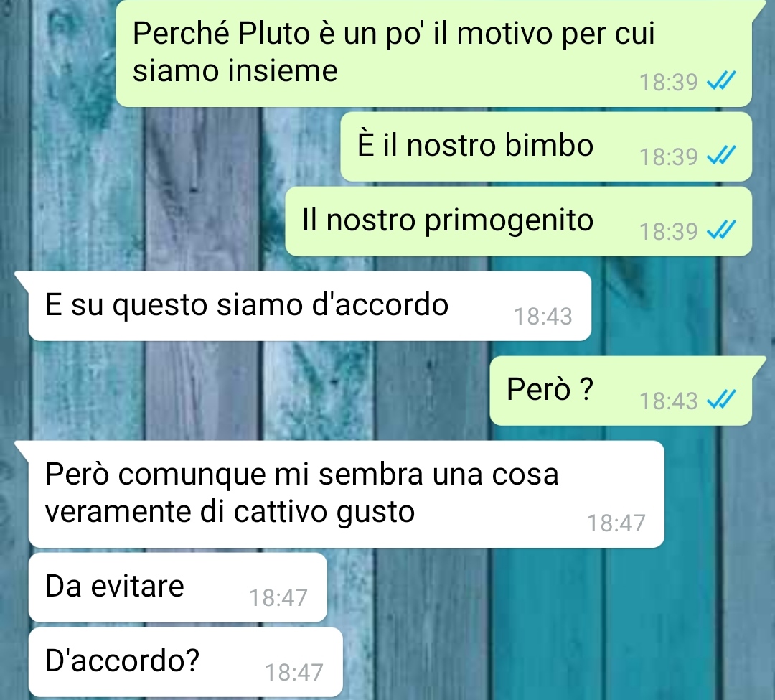The width and height of the screenshot is (775, 700).
Task: Tap the read checkmarks on 'Però ?' message
Action: [x=721, y=399]
